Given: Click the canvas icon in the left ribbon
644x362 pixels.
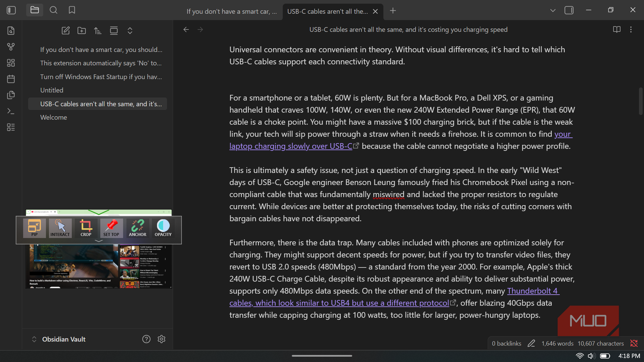Looking at the screenshot, I should tap(11, 63).
